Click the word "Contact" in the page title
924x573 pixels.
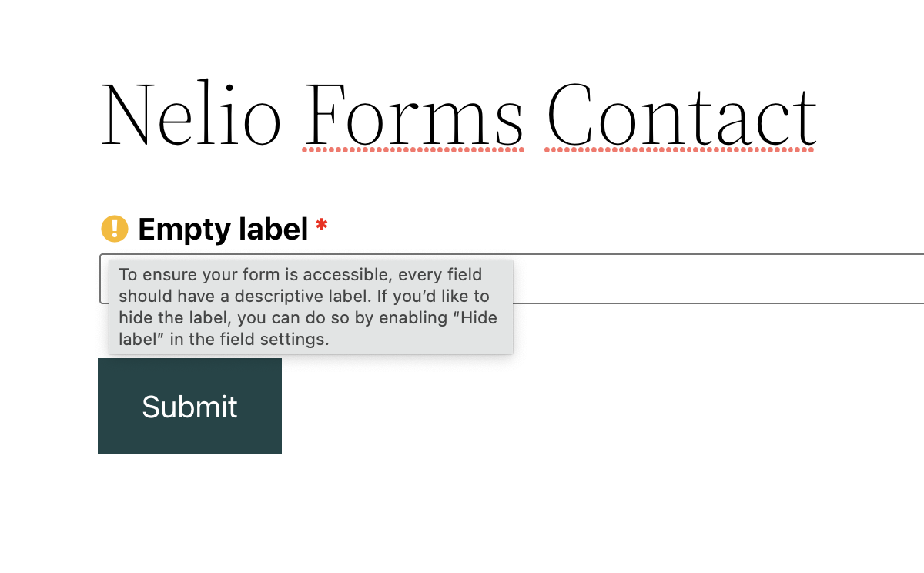click(x=681, y=116)
